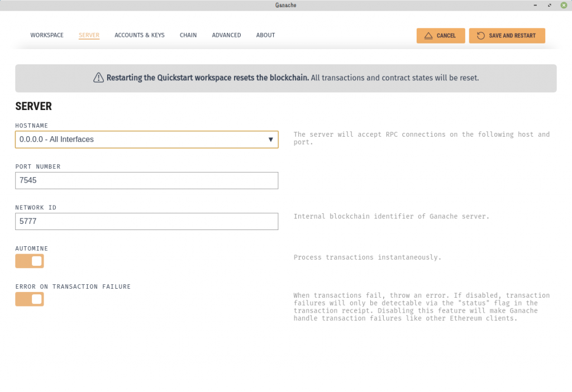Image resolution: width=572 pixels, height=392 pixels.
Task: Click the SERVER section heading
Action: pos(34,106)
